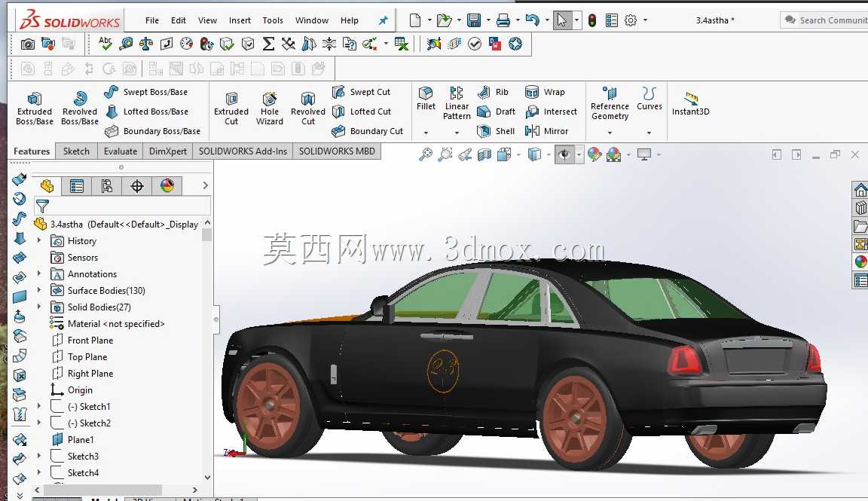Expand the Annotations folder
This screenshot has width=868, height=501.
tap(38, 273)
